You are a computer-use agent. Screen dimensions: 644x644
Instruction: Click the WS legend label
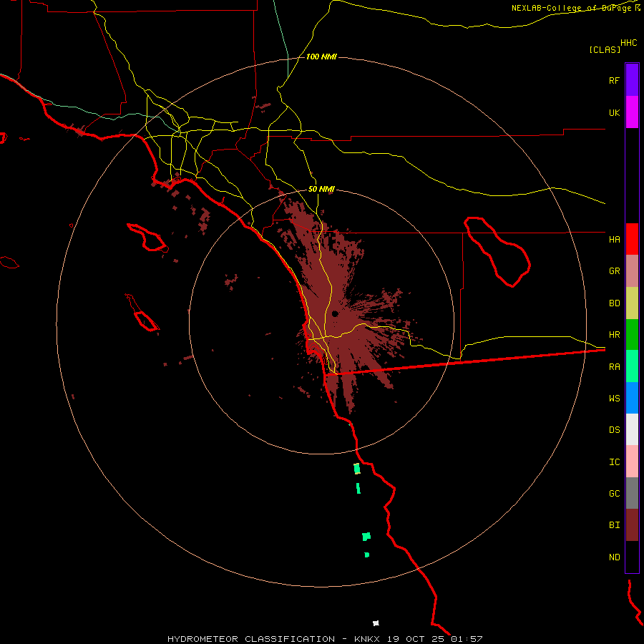614,398
